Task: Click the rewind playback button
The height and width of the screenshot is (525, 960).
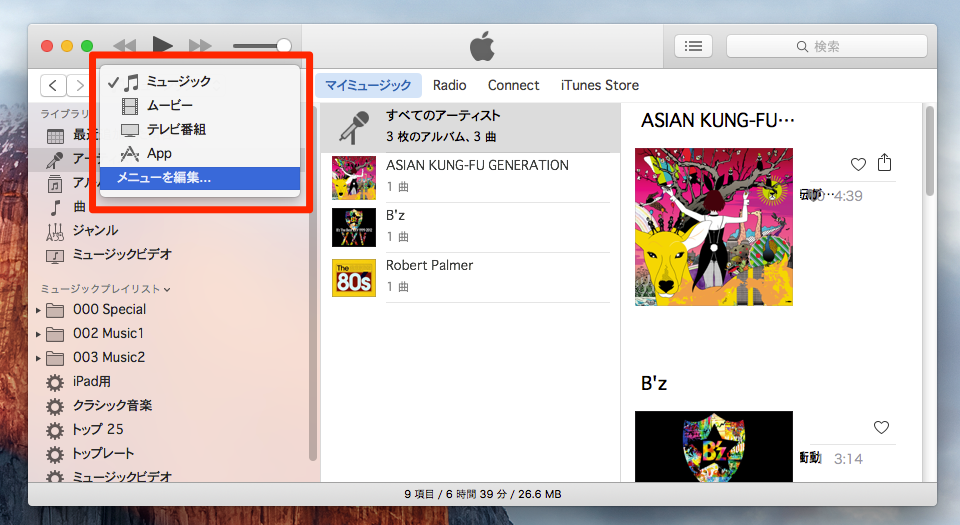Action: [125, 45]
